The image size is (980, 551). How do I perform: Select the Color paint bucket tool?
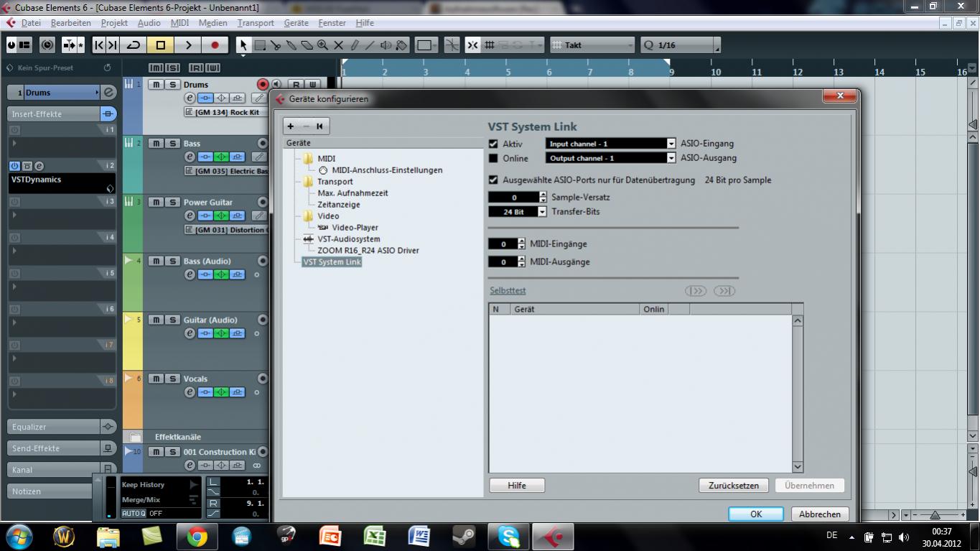pos(401,45)
